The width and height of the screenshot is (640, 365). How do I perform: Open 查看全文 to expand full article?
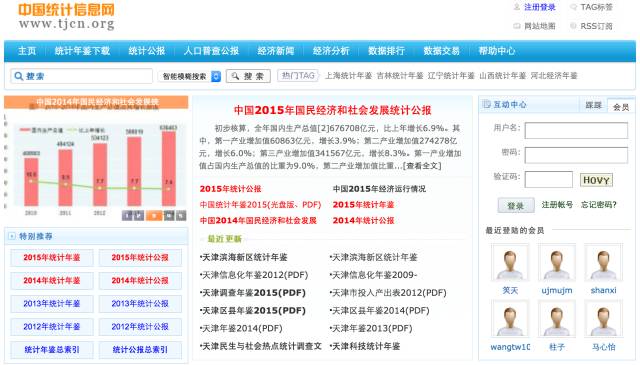(x=422, y=166)
